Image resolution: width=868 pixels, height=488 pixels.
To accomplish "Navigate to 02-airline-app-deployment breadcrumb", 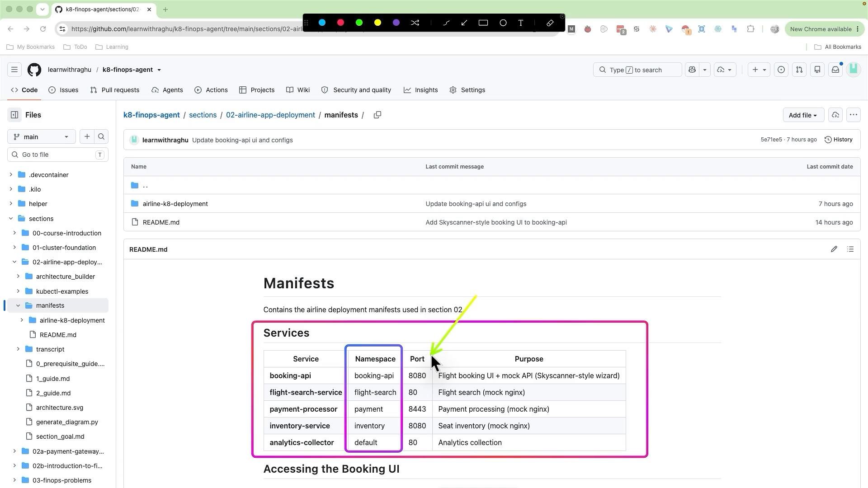I will pos(270,115).
